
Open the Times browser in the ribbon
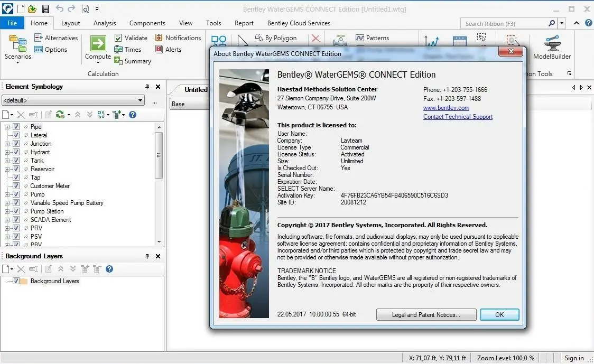coord(128,49)
